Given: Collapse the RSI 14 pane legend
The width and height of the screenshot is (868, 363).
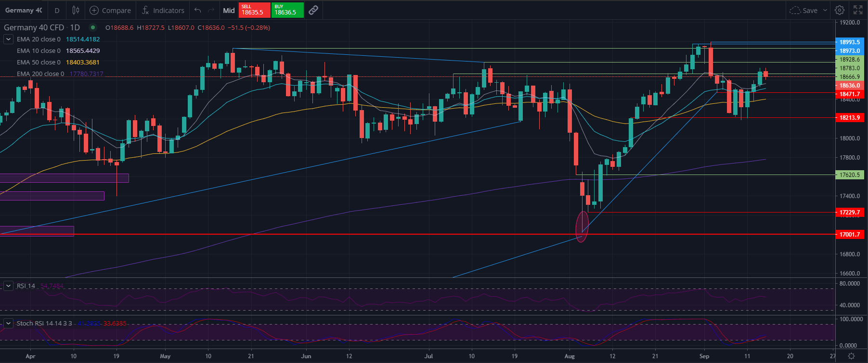Looking at the screenshot, I should coord(8,286).
